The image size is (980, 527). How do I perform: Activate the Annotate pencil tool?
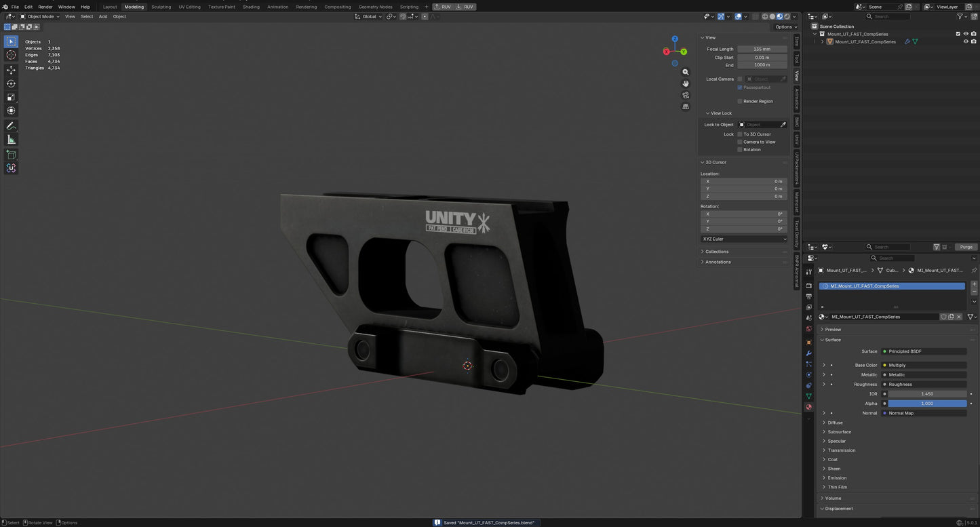pos(11,125)
